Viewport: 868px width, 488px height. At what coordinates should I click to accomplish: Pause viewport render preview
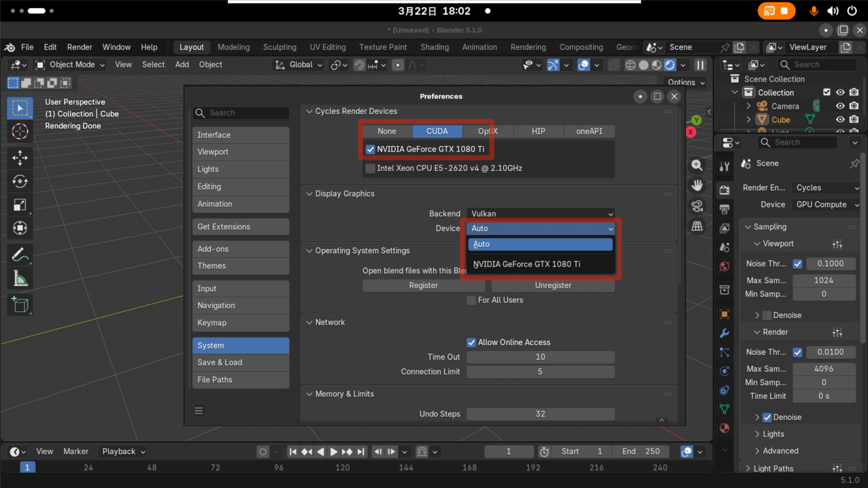click(700, 65)
